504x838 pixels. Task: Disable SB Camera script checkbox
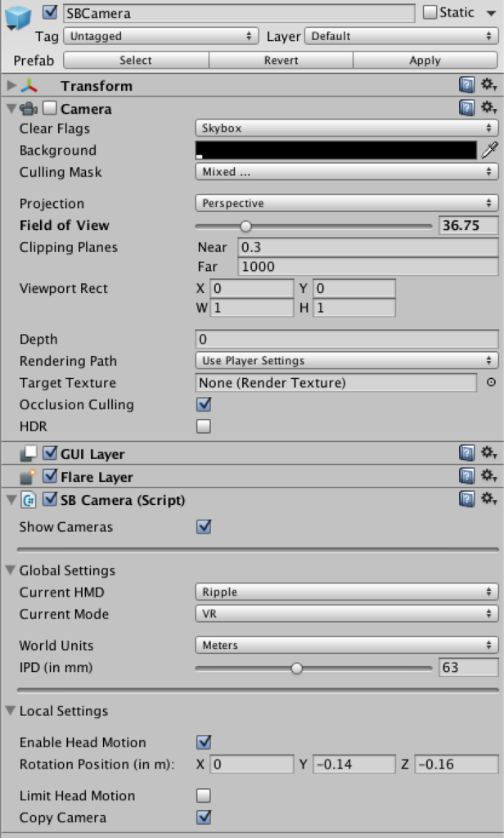click(x=50, y=499)
